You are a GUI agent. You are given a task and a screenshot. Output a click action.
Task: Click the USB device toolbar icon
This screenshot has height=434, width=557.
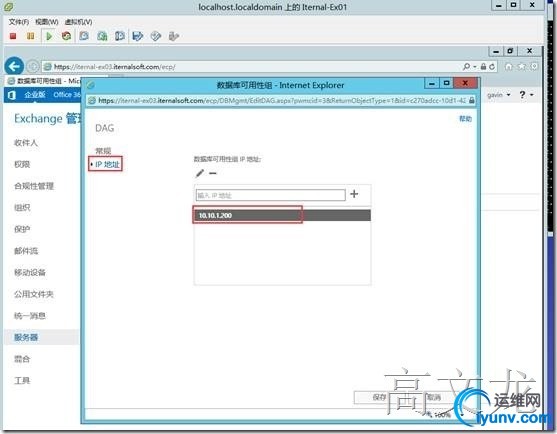[x=173, y=36]
